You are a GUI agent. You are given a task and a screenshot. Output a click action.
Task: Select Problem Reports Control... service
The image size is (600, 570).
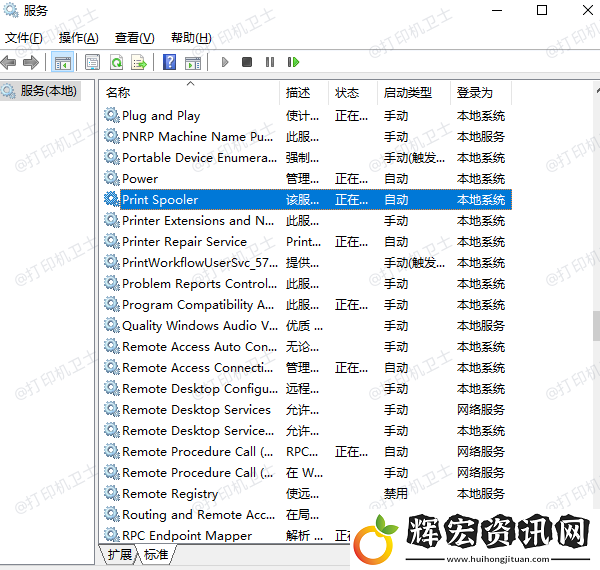[x=199, y=284]
